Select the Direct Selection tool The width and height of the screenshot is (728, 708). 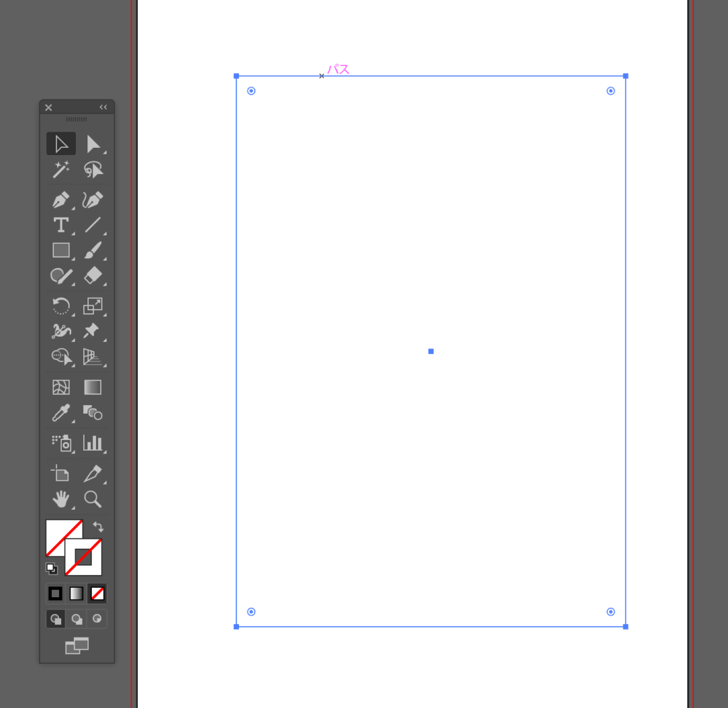pyautogui.click(x=93, y=144)
